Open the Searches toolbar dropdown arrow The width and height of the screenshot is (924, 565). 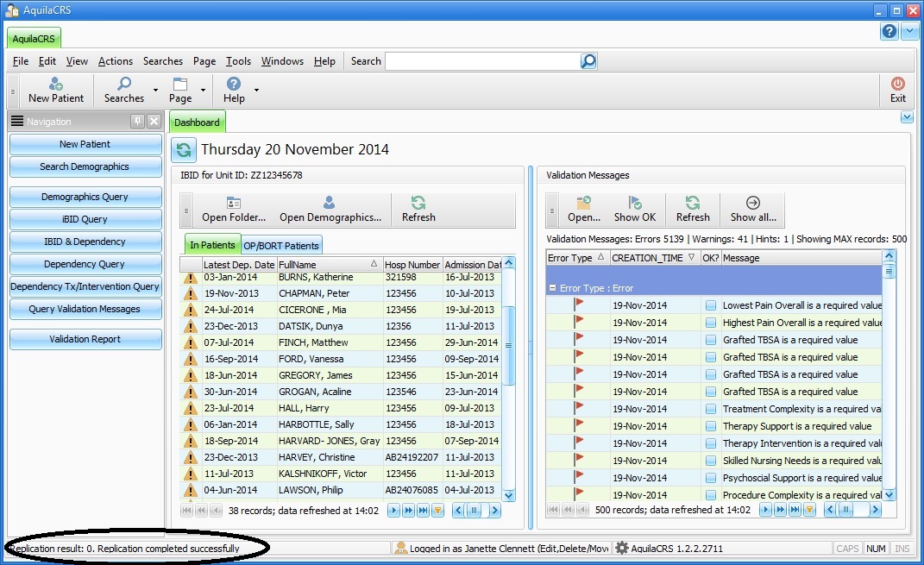(155, 90)
